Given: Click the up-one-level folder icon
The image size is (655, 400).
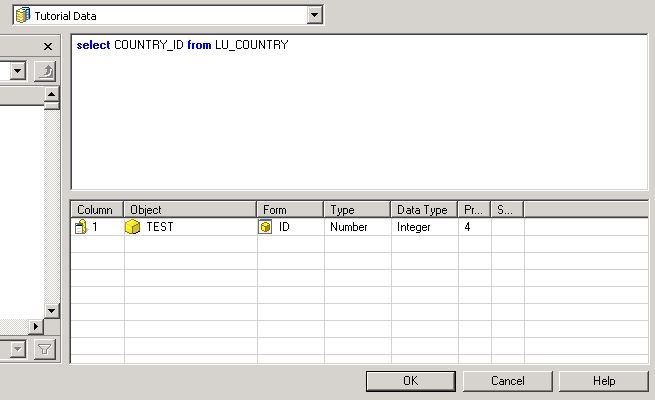Looking at the screenshot, I should [x=45, y=71].
